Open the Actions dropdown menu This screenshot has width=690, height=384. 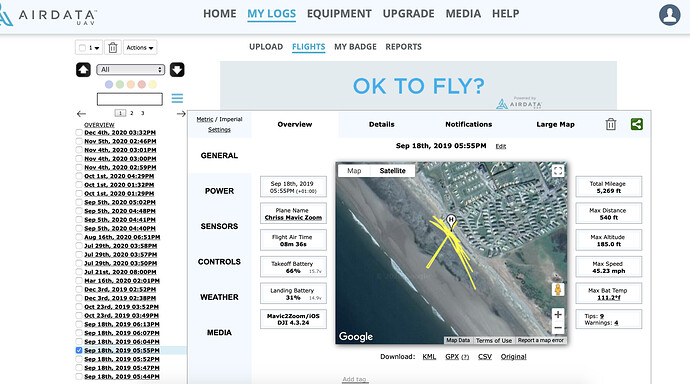(x=140, y=48)
